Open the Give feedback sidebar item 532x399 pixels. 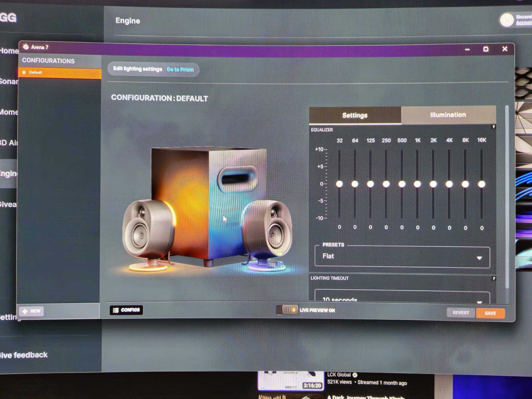click(x=24, y=355)
